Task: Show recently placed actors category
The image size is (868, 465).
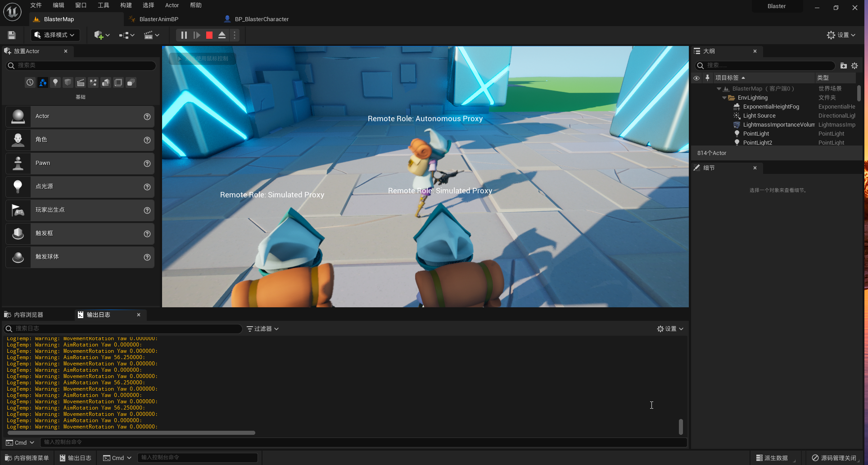Action: click(x=30, y=82)
